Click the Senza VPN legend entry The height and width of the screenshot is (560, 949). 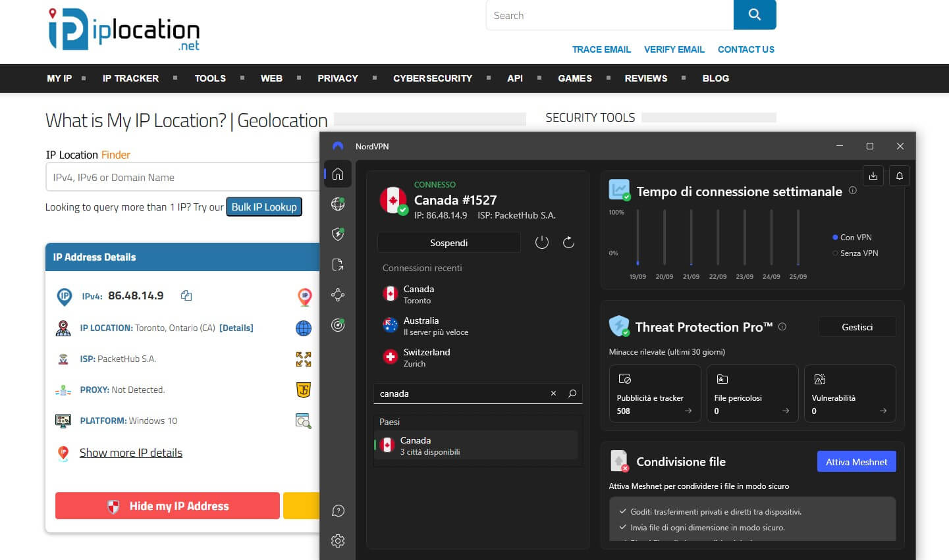pyautogui.click(x=855, y=253)
